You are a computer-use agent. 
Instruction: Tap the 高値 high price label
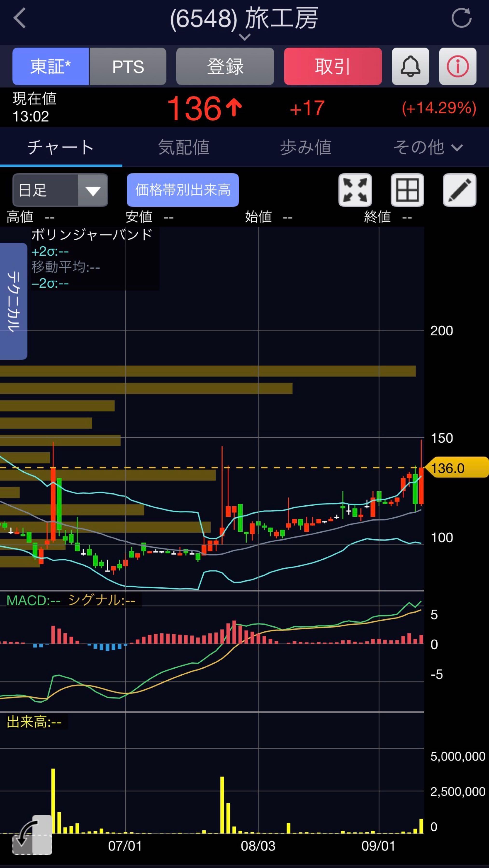20,217
